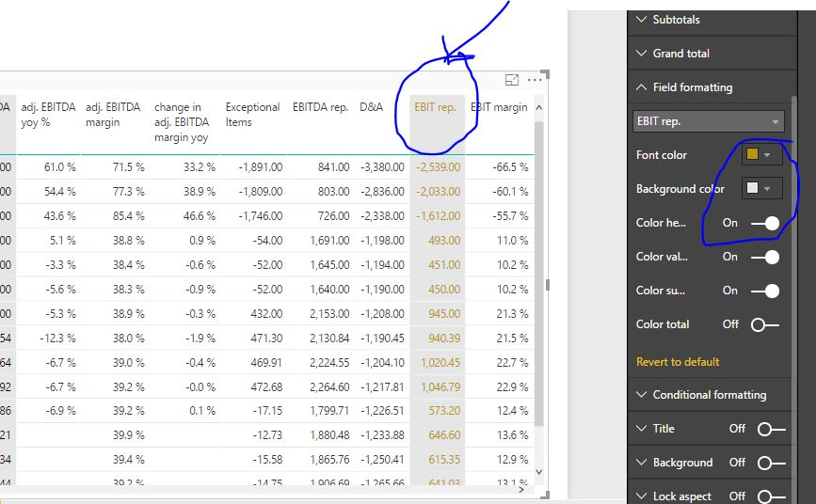Screen dimensions: 816x504
Task: Select the -2,033.00 EBIT rep. cell
Action: (439, 192)
